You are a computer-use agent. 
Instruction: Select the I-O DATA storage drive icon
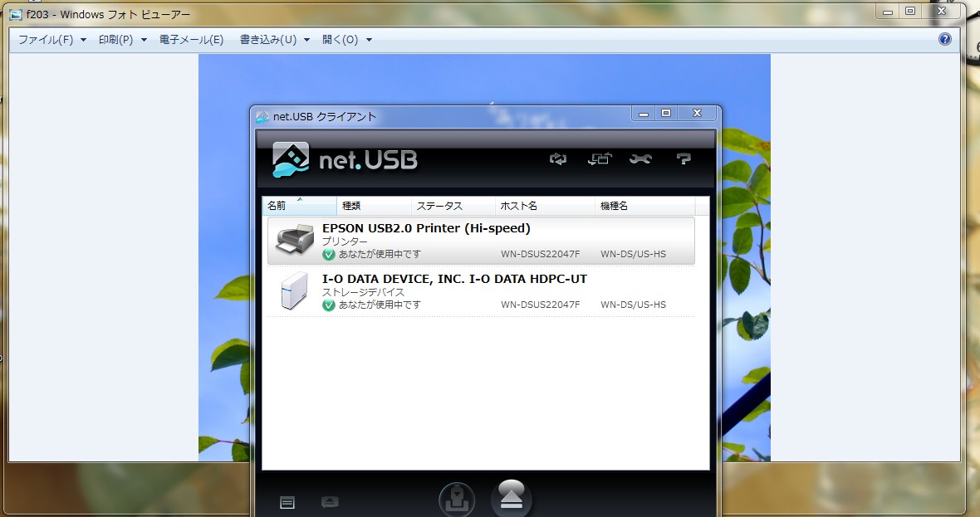tap(294, 290)
